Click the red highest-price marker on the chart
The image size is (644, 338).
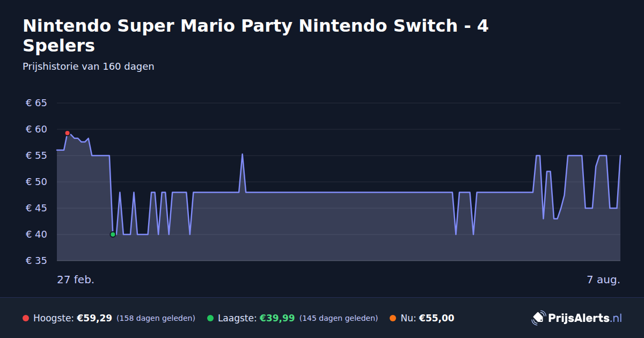(67, 133)
